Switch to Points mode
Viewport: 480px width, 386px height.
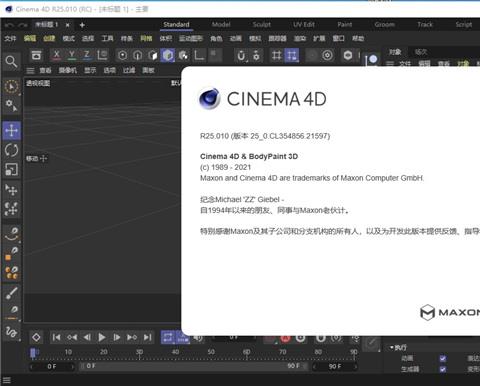click(x=122, y=55)
